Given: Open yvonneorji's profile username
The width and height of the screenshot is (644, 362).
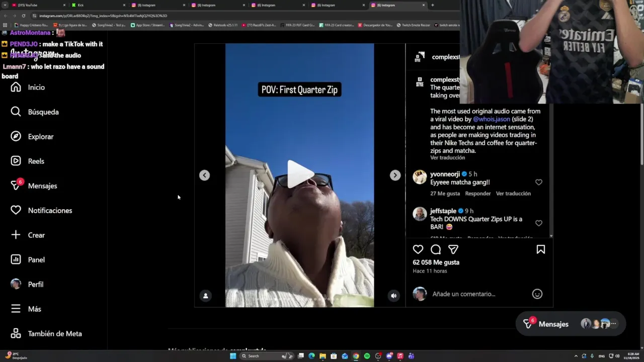Looking at the screenshot, I should 445,174.
